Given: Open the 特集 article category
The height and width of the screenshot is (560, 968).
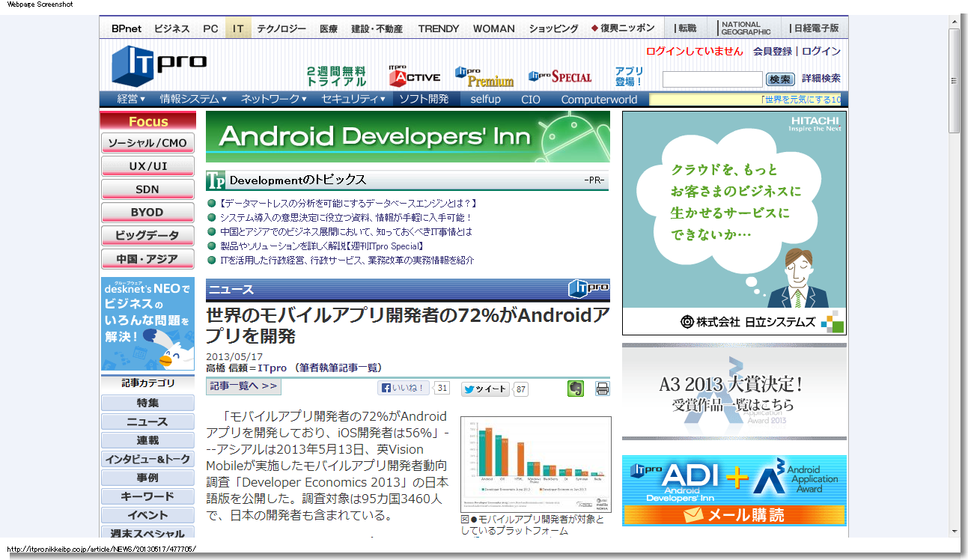Looking at the screenshot, I should click(147, 403).
